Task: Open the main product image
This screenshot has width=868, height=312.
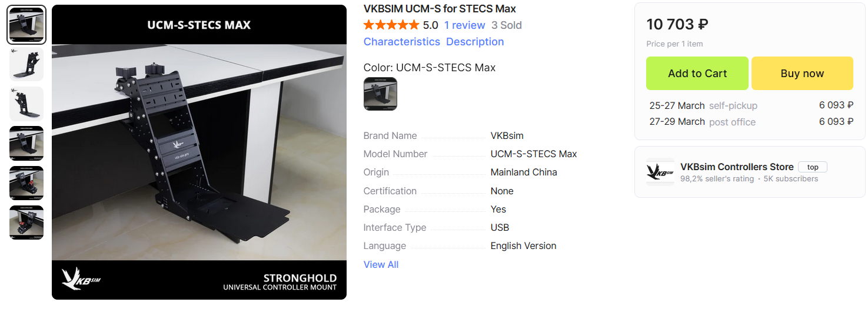Action: pyautogui.click(x=199, y=152)
